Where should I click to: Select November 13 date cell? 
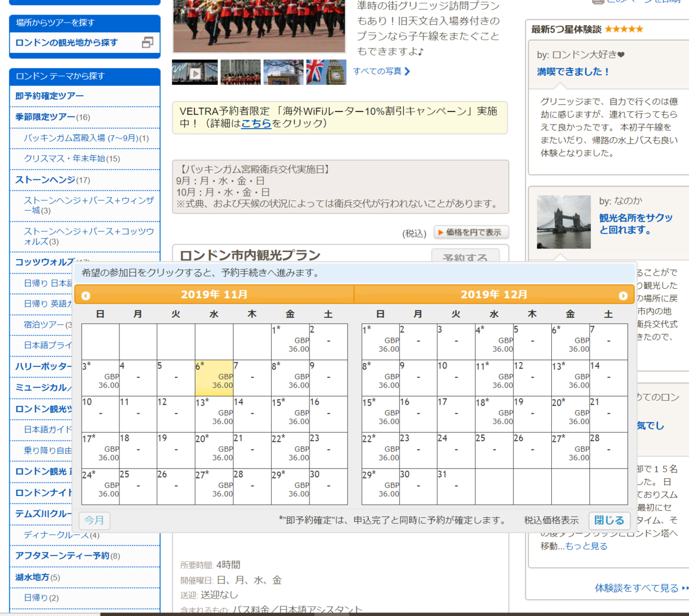click(x=214, y=414)
